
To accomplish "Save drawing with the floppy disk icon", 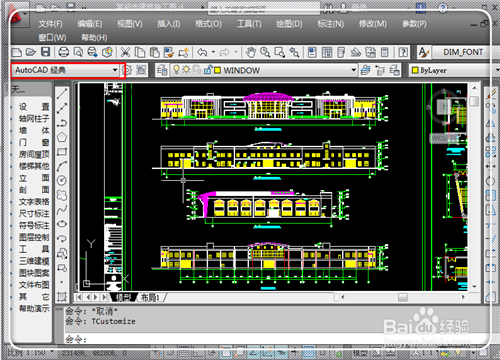I will (x=45, y=52).
